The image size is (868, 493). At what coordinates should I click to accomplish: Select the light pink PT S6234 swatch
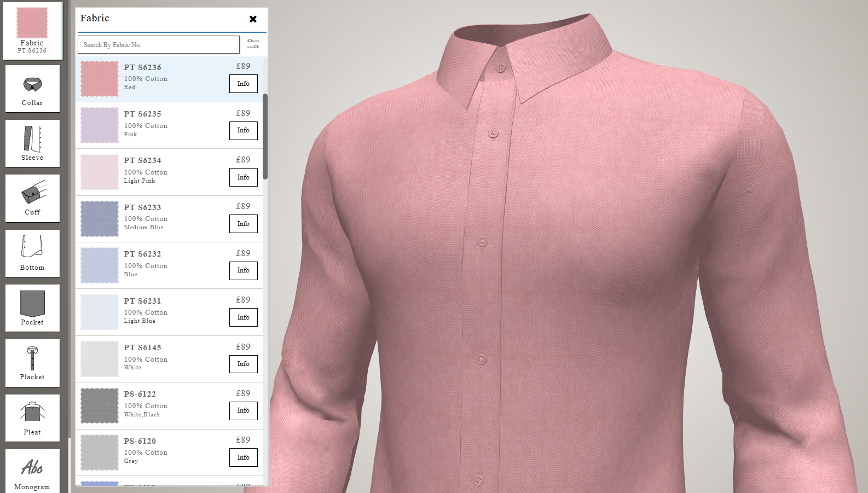[100, 172]
